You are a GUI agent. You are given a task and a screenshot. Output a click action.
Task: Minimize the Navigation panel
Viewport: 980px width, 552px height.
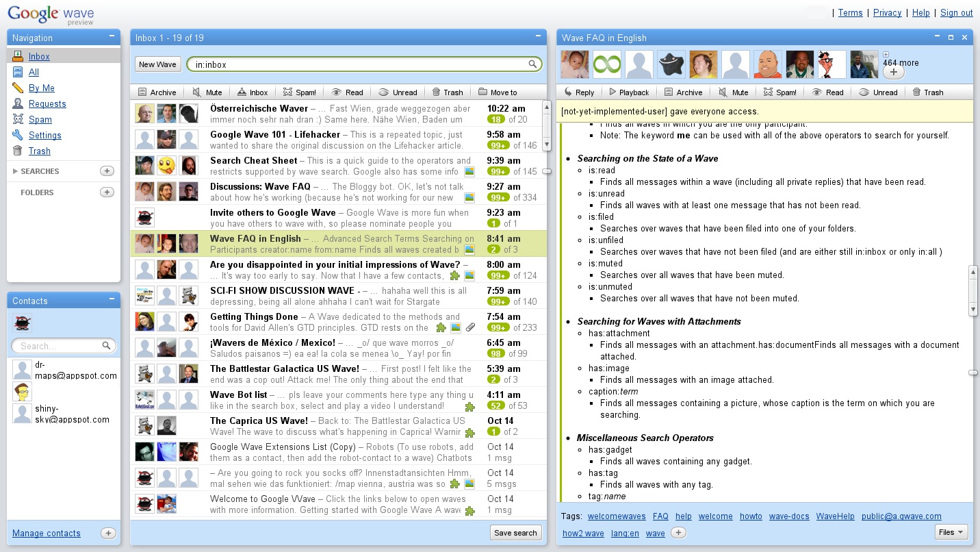(112, 36)
